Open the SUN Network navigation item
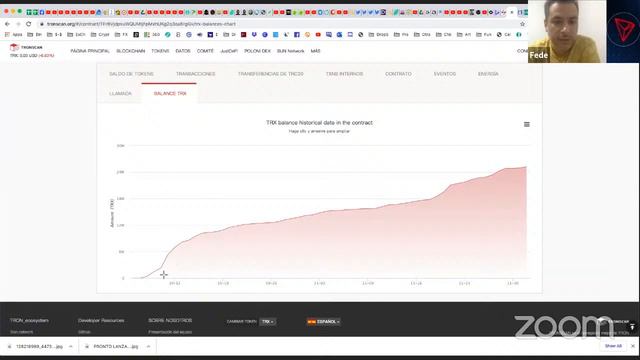Viewport: 640px width, 360px height. 291,51
